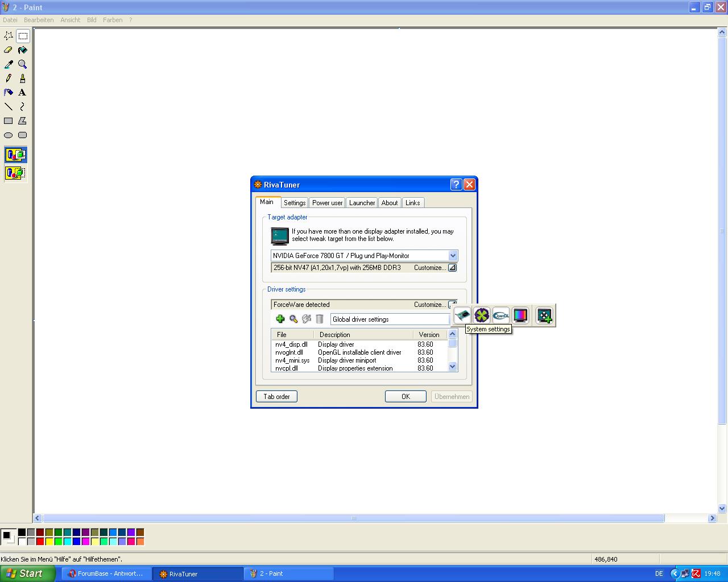This screenshot has height=582, width=728.
Task: Select the Pick Color eyedropper tool
Action: pyautogui.click(x=9, y=64)
